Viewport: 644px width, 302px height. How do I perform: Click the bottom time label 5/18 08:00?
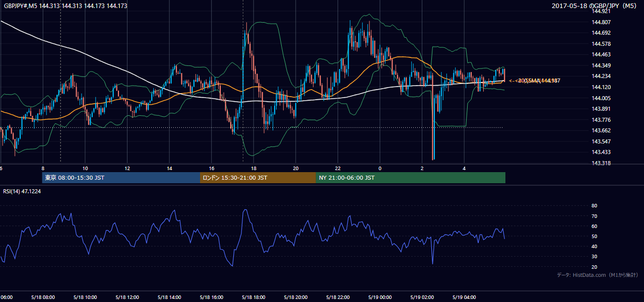(x=43, y=297)
